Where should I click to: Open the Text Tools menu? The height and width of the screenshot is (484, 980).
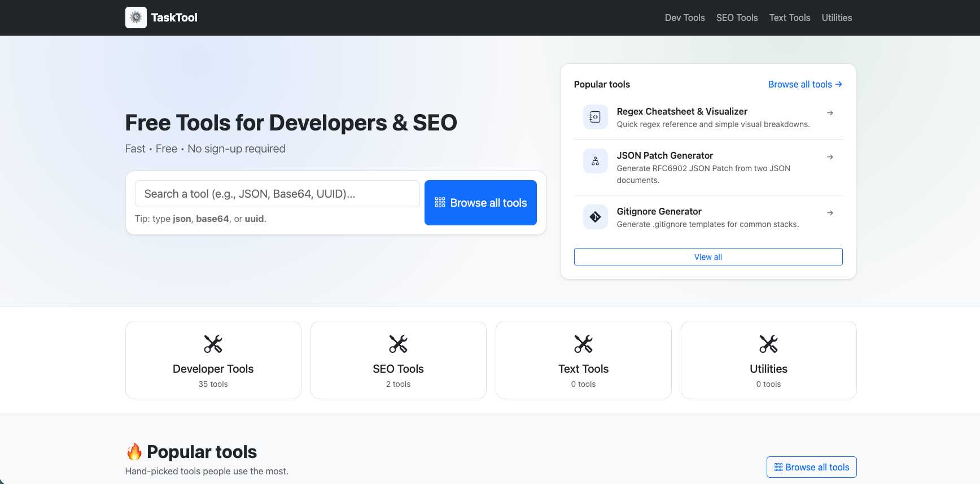[x=790, y=18]
